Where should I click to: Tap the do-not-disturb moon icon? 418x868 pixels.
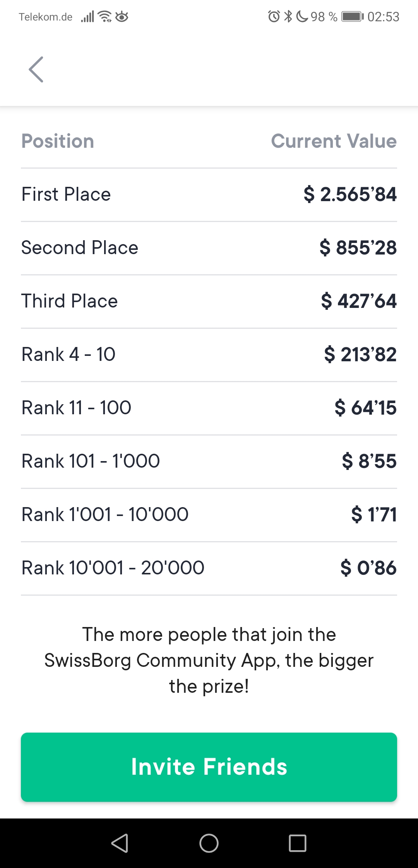302,17
